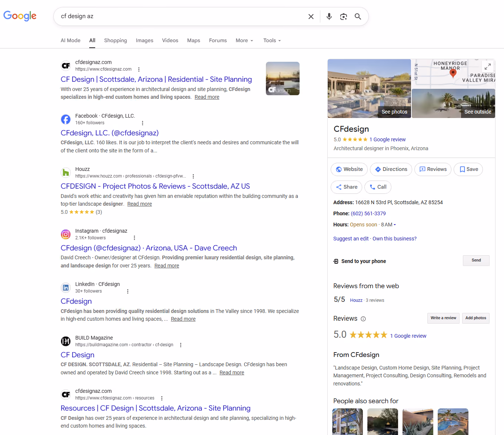504x435 pixels.
Task: Click Read more on the LinkedIn result
Action: point(183,319)
